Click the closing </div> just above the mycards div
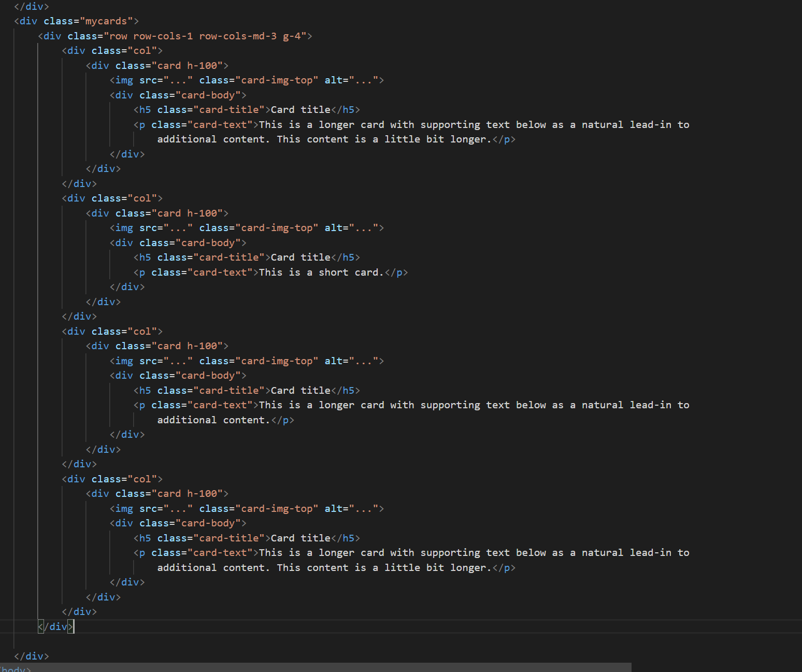The image size is (802, 672). [32, 7]
